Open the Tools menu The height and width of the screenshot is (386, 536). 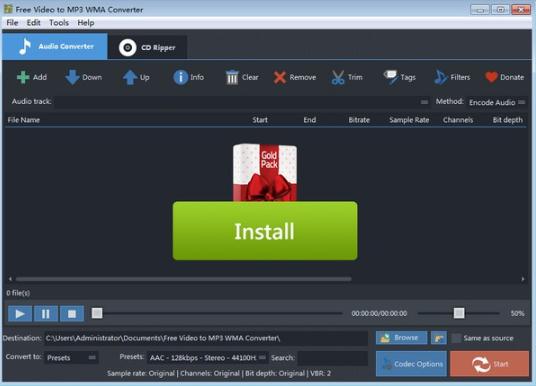pos(59,23)
